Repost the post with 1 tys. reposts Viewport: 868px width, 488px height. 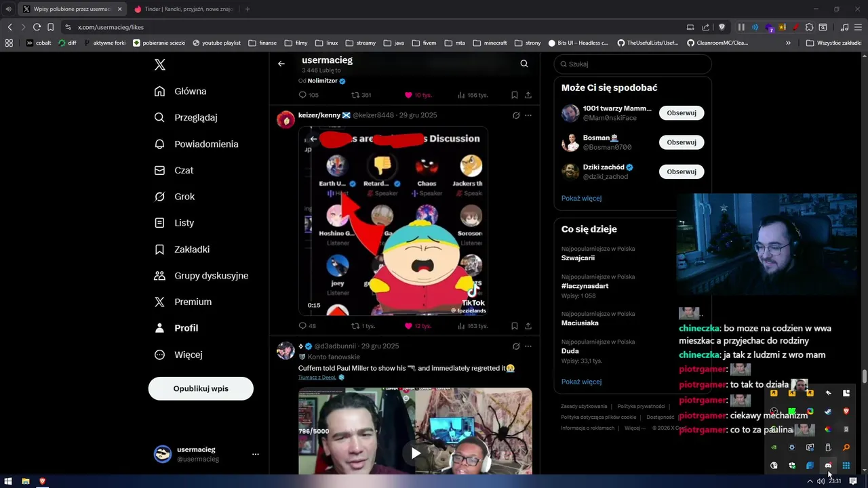point(362,326)
